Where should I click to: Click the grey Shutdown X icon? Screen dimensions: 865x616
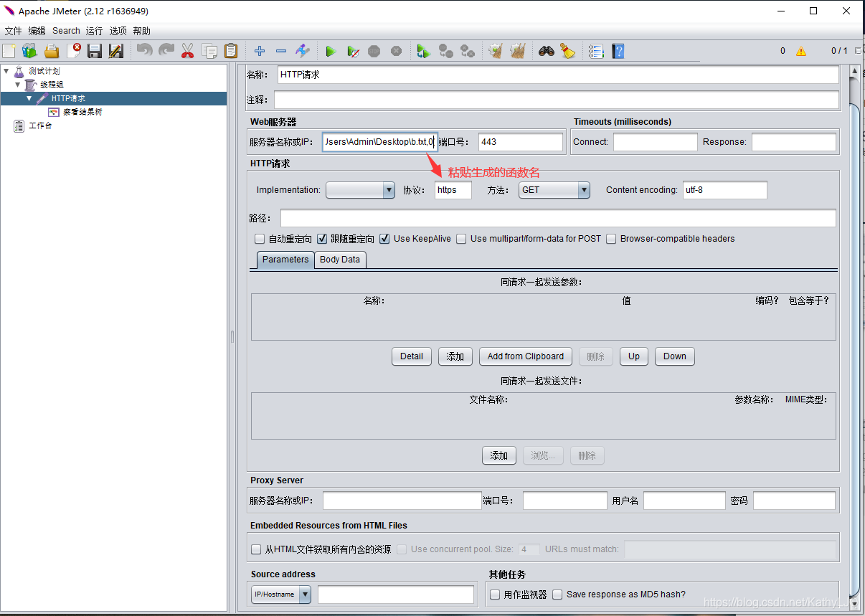(x=396, y=51)
